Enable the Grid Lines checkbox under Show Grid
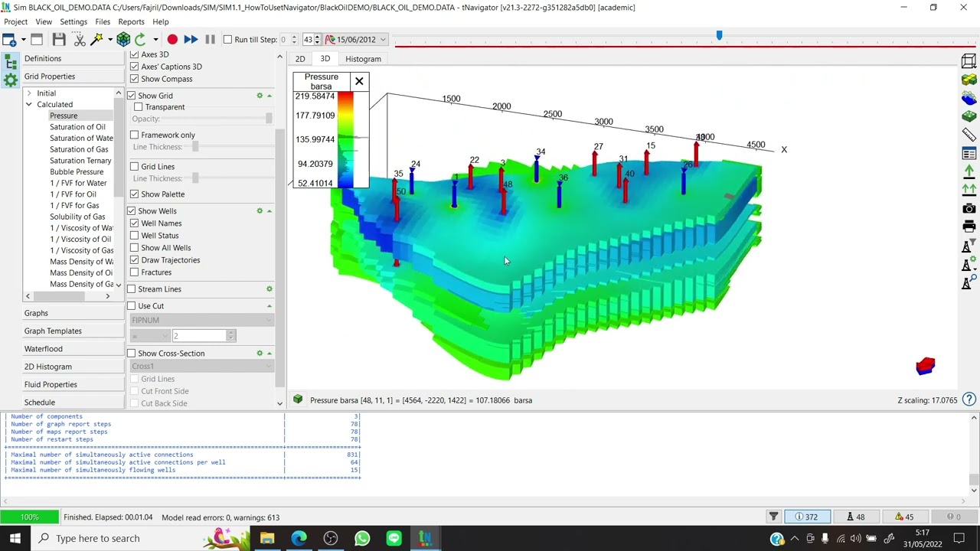The width and height of the screenshot is (980, 551). (x=135, y=166)
